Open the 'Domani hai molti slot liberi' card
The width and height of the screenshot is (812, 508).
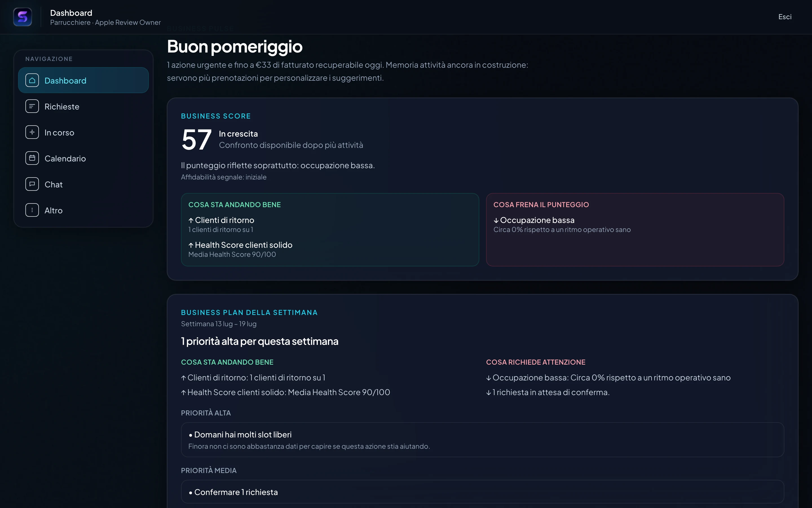coord(482,439)
